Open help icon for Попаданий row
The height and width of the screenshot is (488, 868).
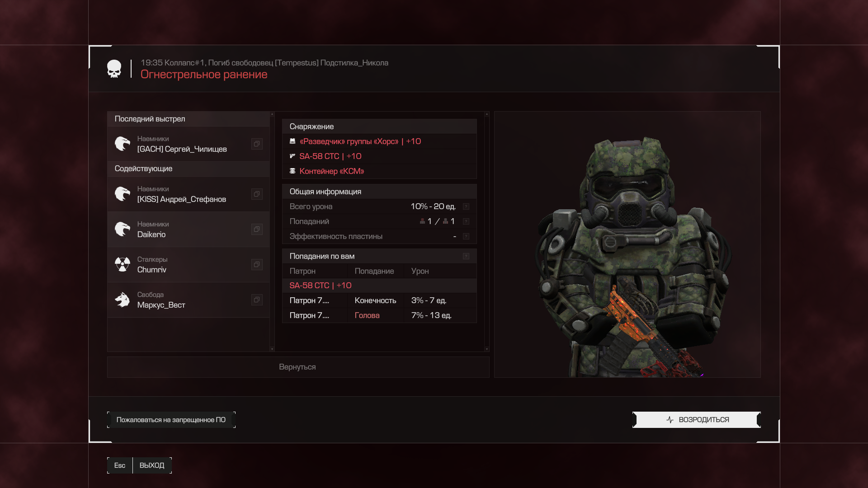click(466, 221)
